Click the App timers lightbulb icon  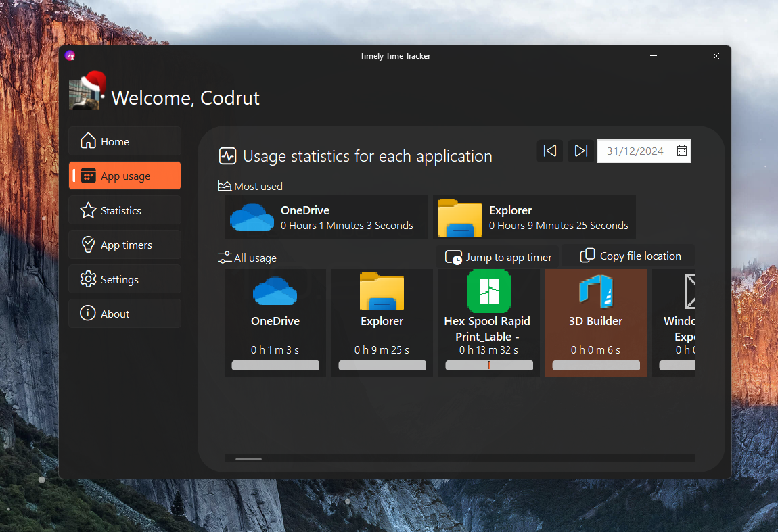(88, 245)
